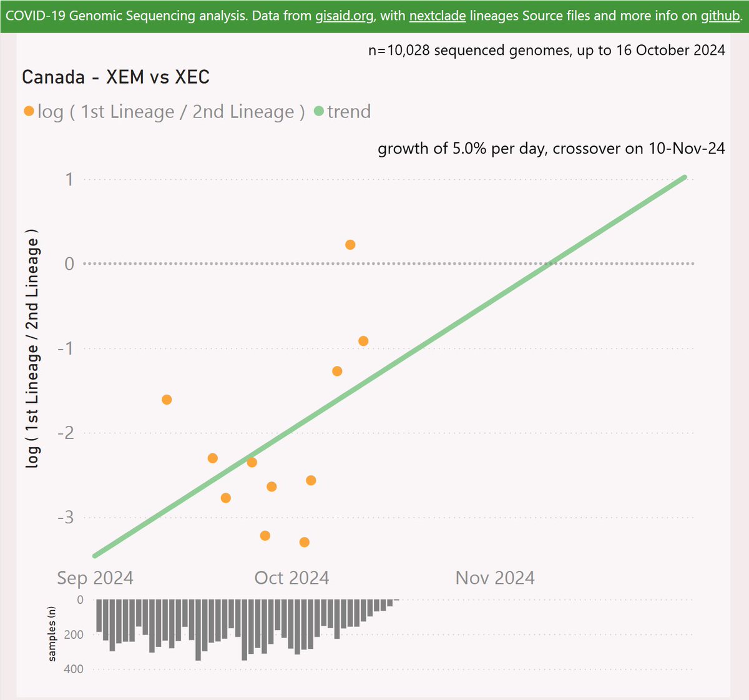Open the gisaid.org link

tap(345, 16)
